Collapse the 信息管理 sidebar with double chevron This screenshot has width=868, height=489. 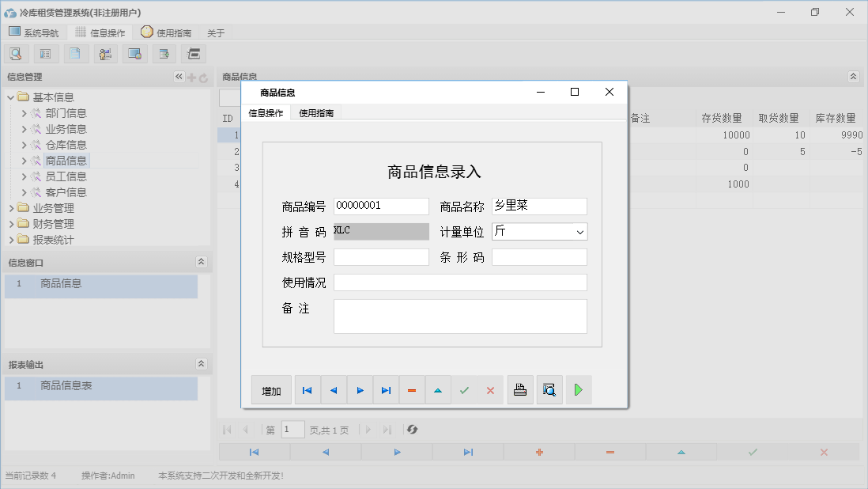(179, 77)
